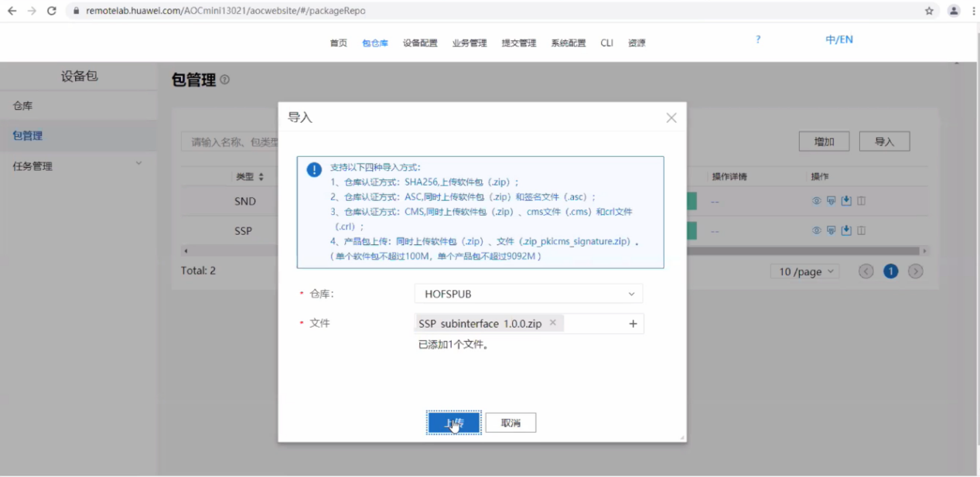Click the 设备包 sidebar heading
980x477 pixels.
[x=80, y=77]
